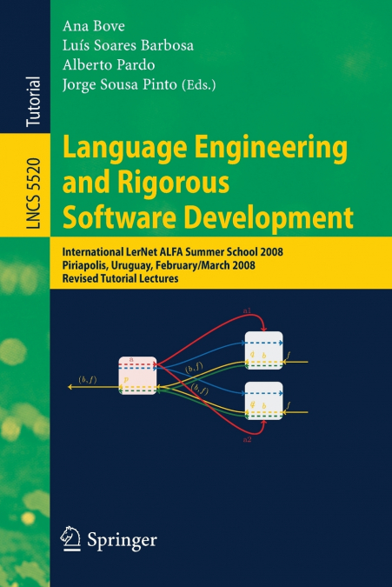
Task: Click the "Revised Tutorial Lectures" line
Action: click(x=120, y=278)
